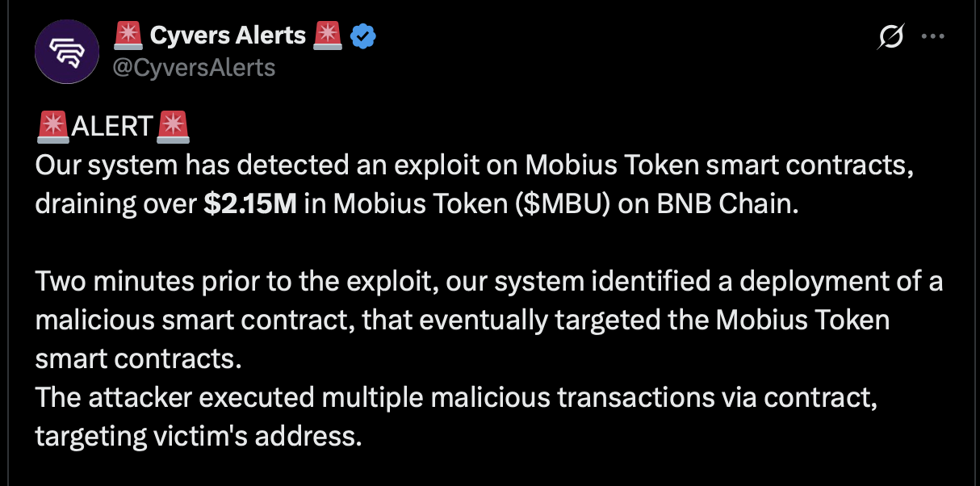Click the bold $2.15M amount

(250, 204)
